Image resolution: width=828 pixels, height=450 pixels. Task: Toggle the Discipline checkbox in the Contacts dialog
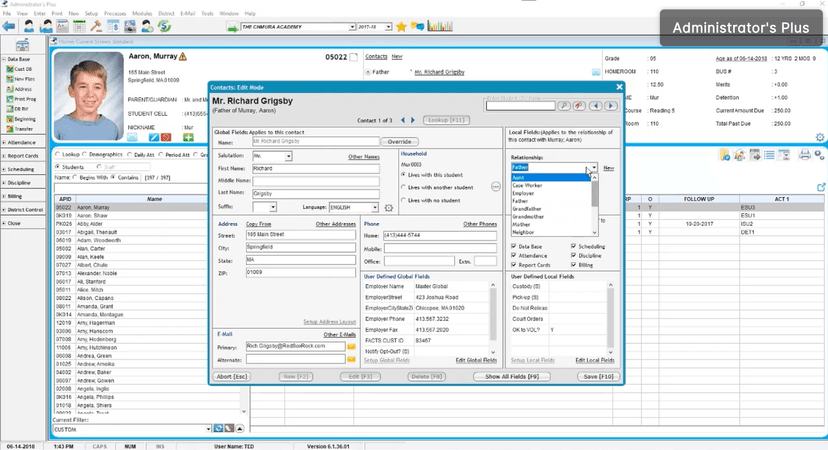(573, 256)
